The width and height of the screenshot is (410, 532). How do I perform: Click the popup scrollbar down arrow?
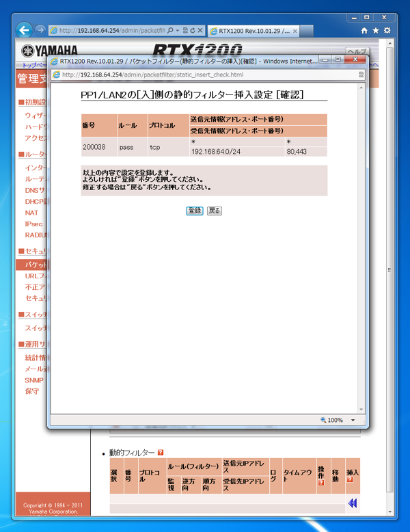click(x=361, y=409)
